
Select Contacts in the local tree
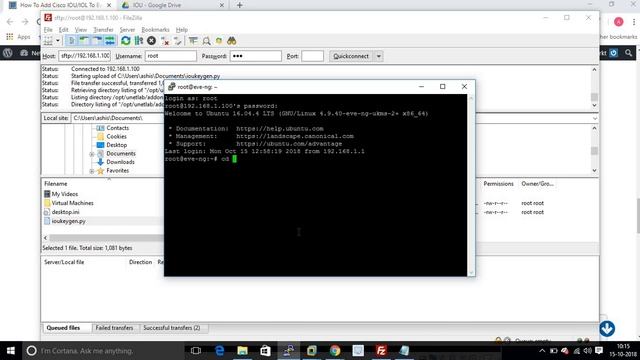click(118, 128)
